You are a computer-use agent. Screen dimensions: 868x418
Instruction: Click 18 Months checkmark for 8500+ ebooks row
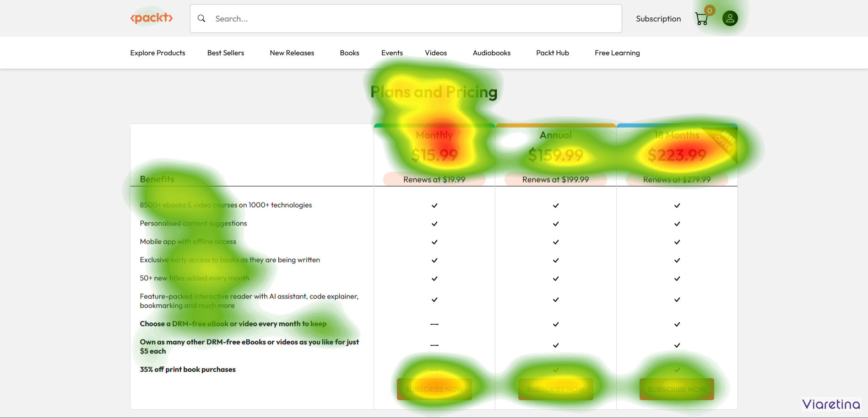677,205
